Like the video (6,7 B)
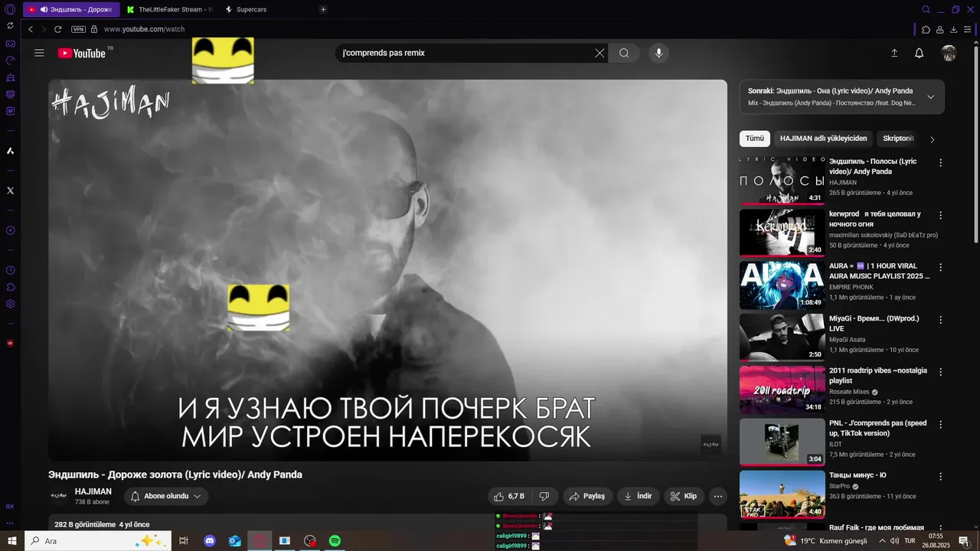Viewport: 980px width, 551px height. pos(510,496)
